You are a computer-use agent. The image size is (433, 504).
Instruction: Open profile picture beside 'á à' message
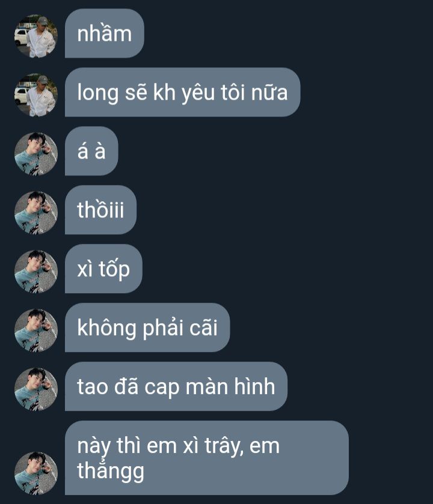tap(36, 154)
